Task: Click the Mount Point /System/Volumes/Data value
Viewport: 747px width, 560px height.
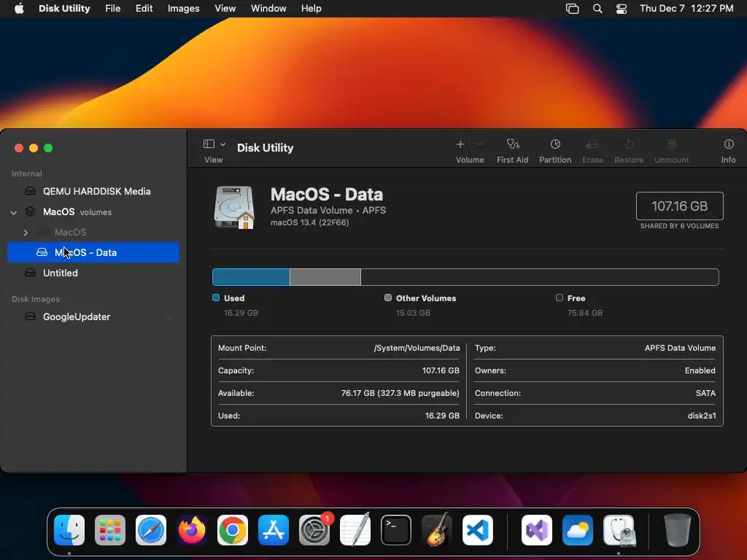Action: click(417, 348)
